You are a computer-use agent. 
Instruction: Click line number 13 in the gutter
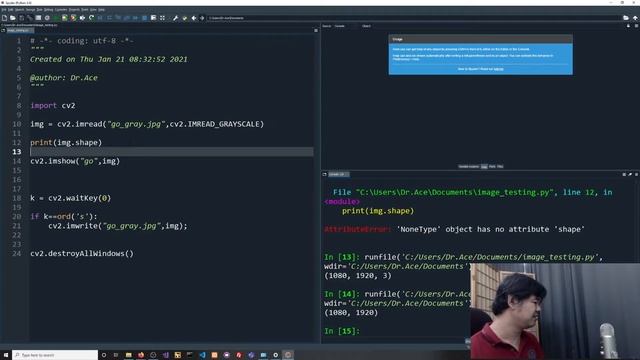point(16,152)
